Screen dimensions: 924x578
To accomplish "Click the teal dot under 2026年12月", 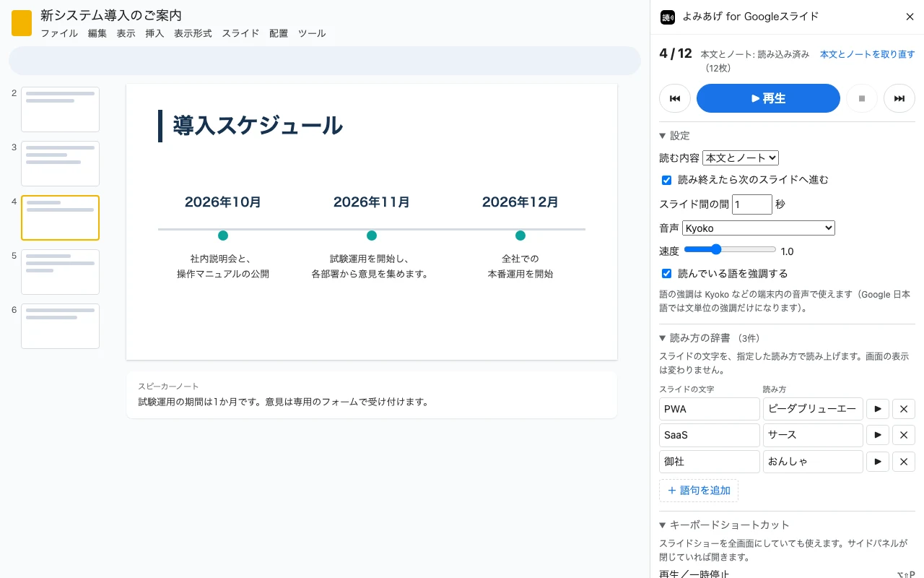I will pyautogui.click(x=520, y=236).
